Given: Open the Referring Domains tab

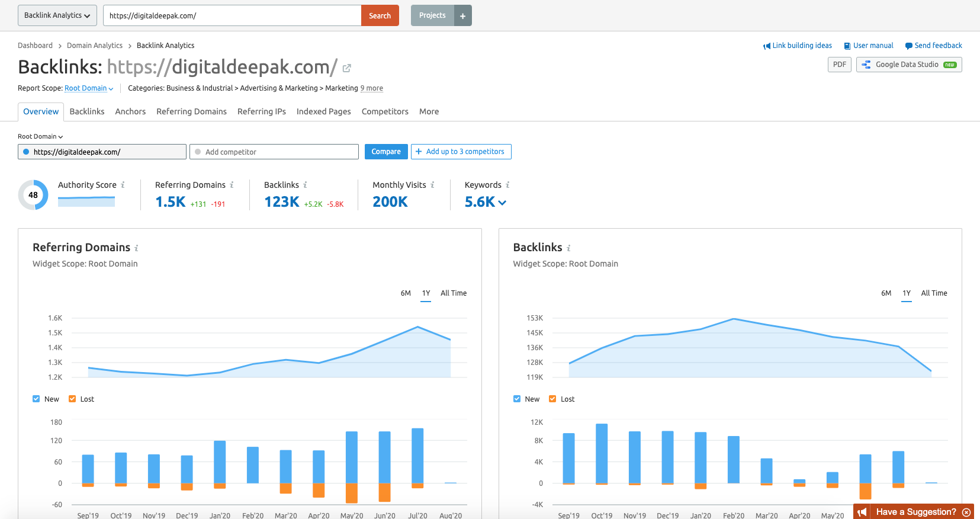Looking at the screenshot, I should [192, 111].
